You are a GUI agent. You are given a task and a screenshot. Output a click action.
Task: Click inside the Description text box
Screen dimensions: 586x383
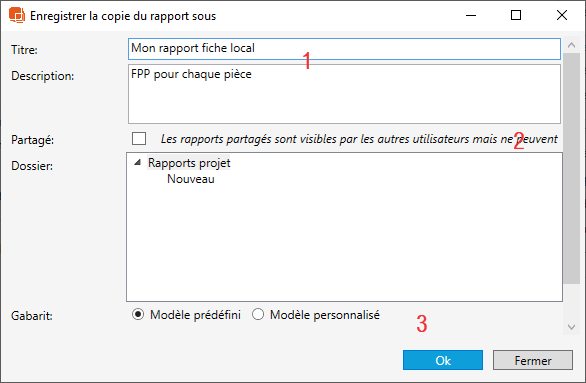(344, 94)
